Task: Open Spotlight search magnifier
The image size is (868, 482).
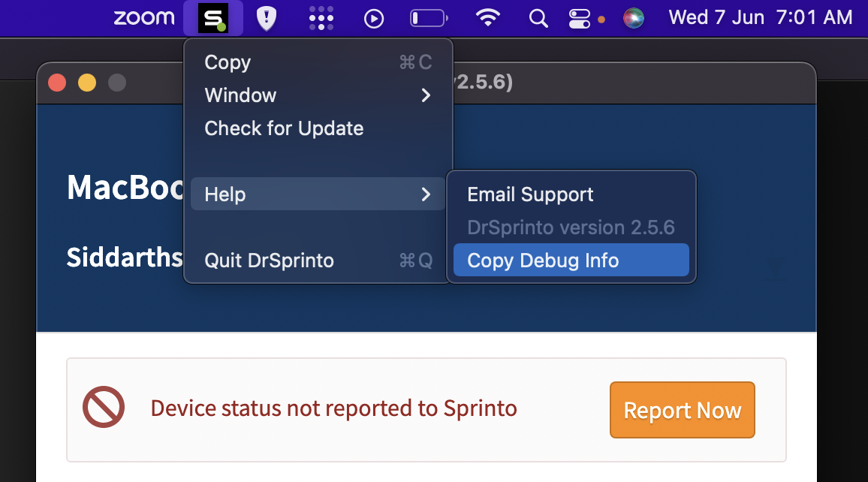Action: pos(538,19)
